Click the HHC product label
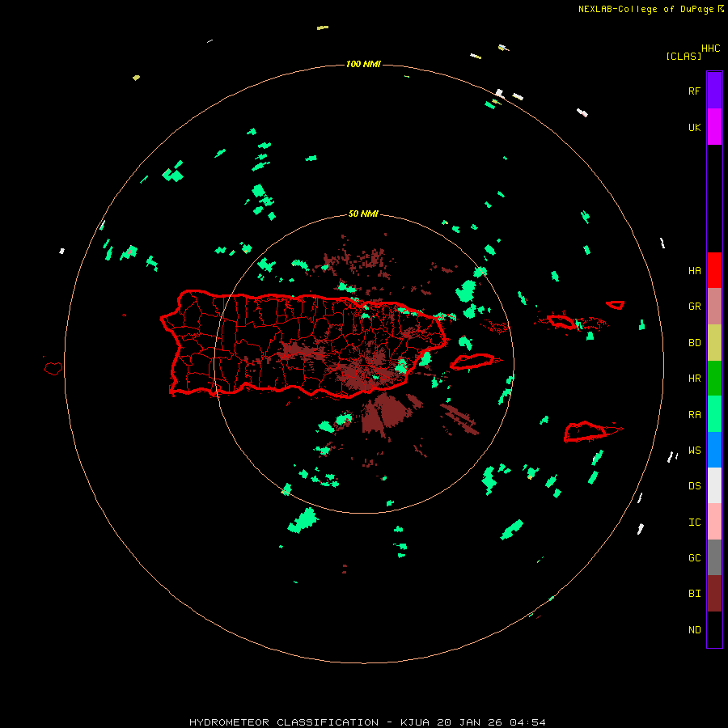The width and height of the screenshot is (728, 728). pos(710,48)
